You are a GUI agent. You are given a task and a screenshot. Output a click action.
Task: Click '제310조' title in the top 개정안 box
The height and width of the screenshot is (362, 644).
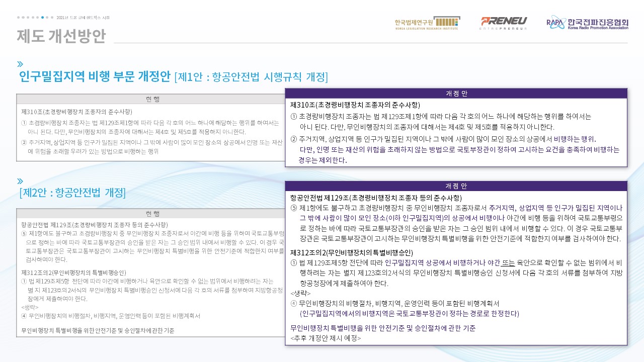[x=355, y=105]
